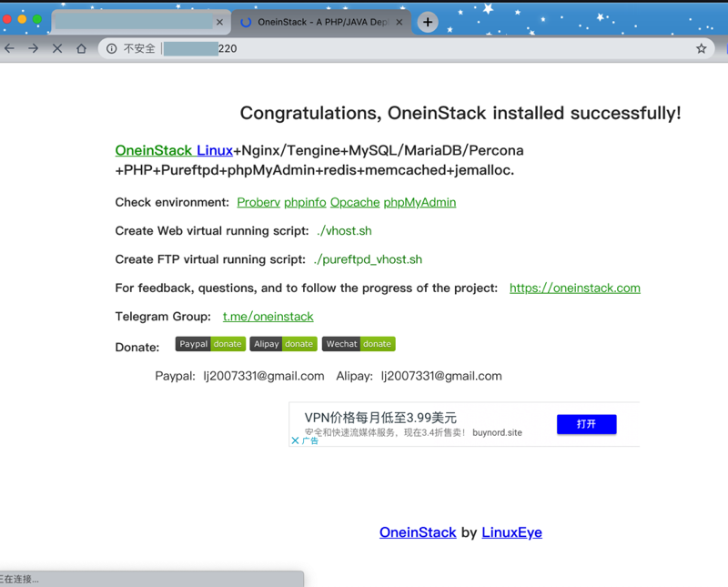Viewport: 728px width, 587px height.
Task: Open a new browser tab
Action: [428, 22]
